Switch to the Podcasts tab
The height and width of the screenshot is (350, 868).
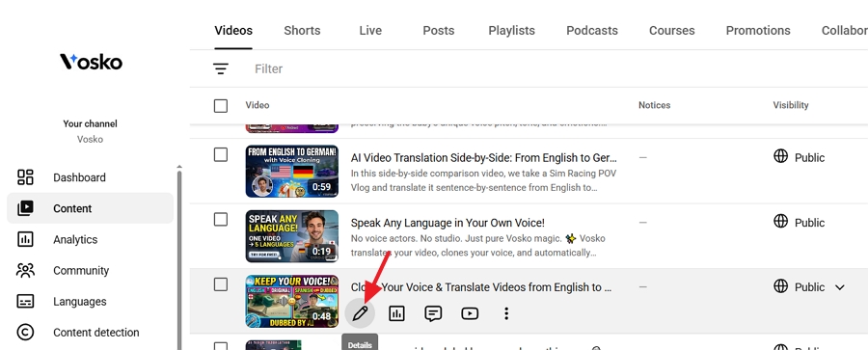point(592,31)
